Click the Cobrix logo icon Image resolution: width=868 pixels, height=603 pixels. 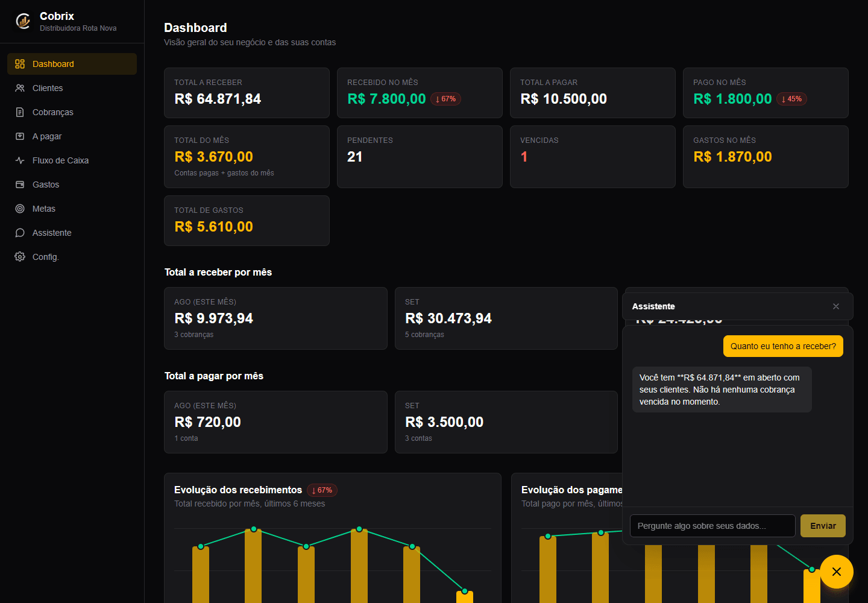(x=23, y=22)
